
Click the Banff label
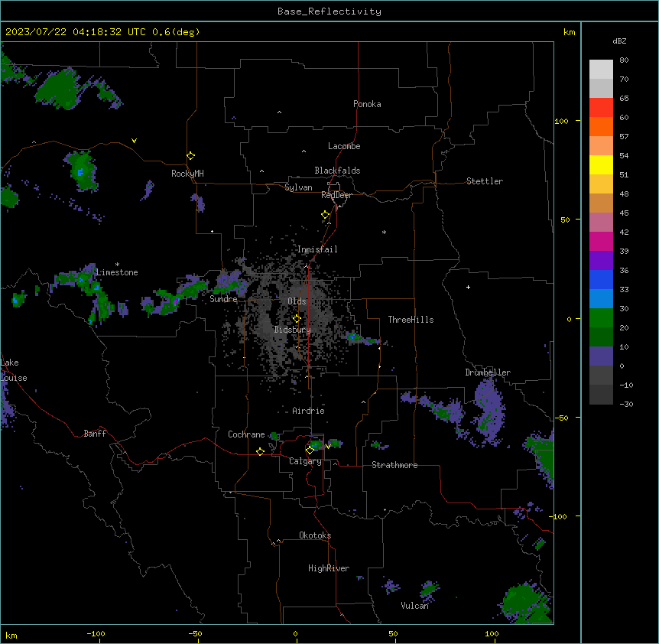click(x=95, y=434)
